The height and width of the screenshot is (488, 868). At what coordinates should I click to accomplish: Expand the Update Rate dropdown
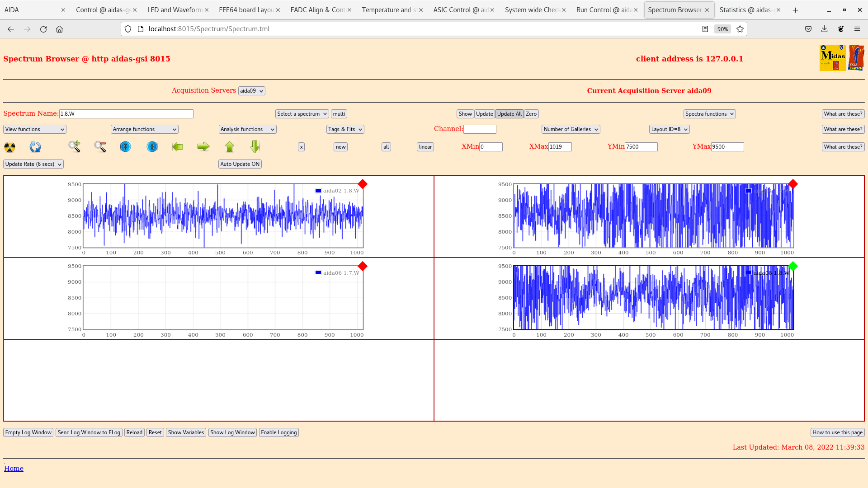click(x=33, y=164)
